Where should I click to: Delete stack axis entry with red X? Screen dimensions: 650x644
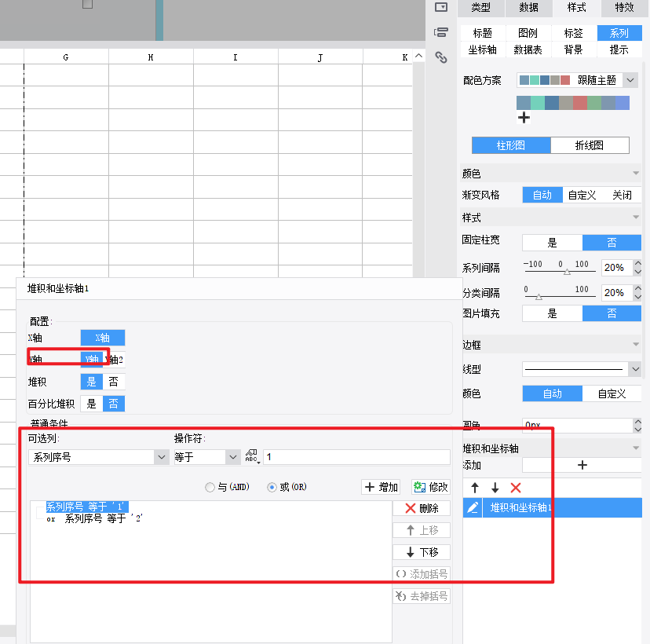(516, 488)
